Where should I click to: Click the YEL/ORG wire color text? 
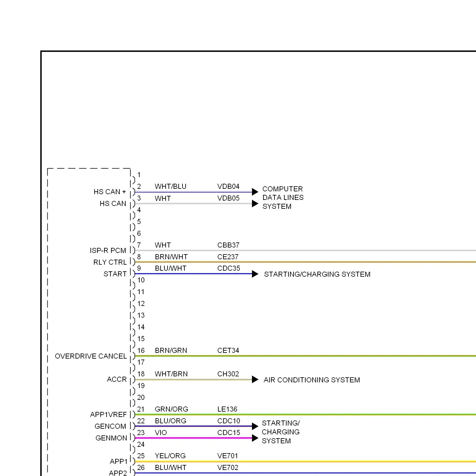click(x=170, y=456)
